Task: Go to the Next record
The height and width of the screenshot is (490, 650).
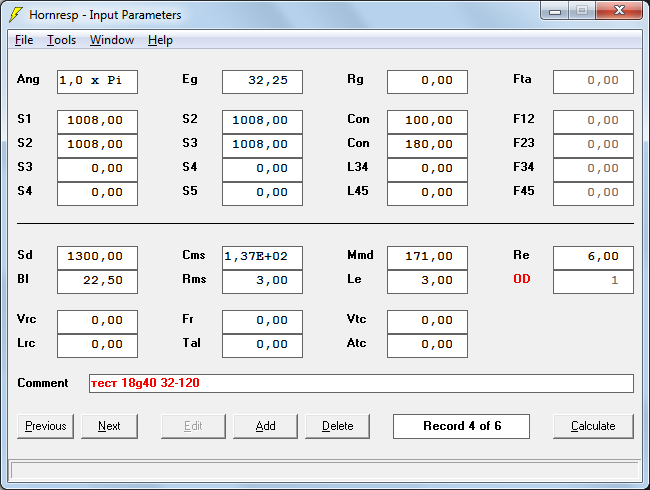Action: [x=109, y=426]
